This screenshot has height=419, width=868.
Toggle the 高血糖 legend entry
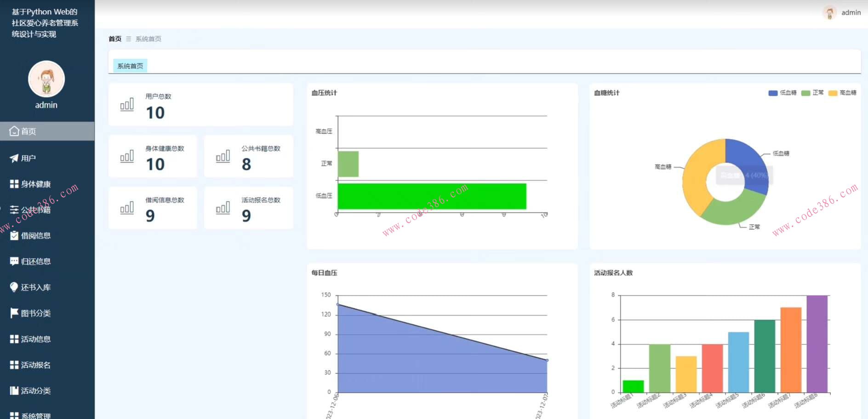pos(842,93)
